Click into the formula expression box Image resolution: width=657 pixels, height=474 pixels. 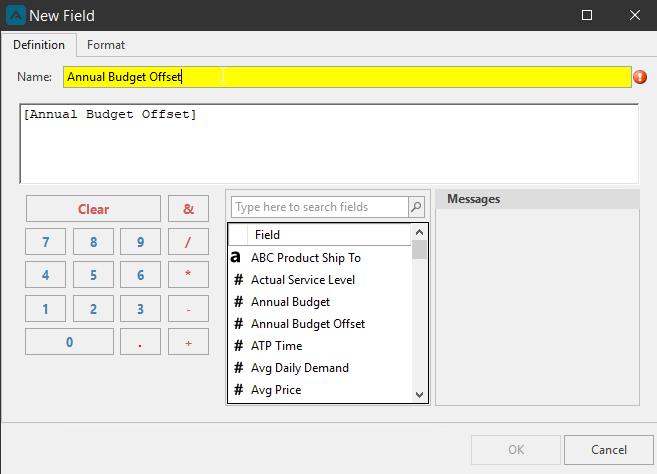click(329, 144)
